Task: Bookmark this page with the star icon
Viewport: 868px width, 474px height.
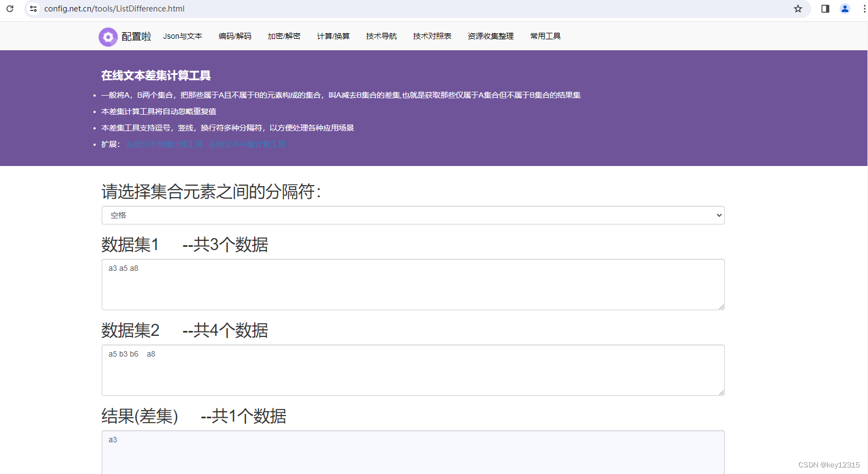Action: (x=798, y=9)
